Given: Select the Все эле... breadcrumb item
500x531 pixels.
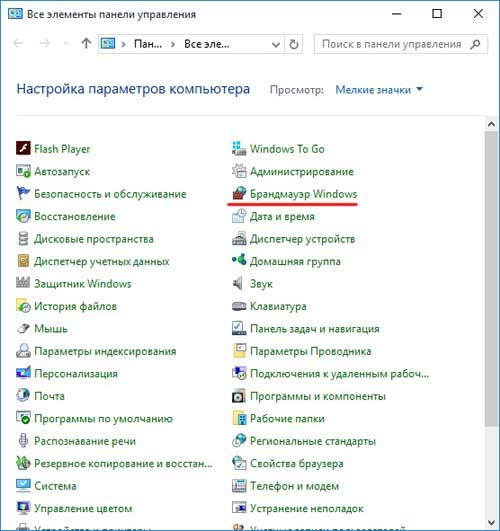Looking at the screenshot, I should [x=207, y=44].
